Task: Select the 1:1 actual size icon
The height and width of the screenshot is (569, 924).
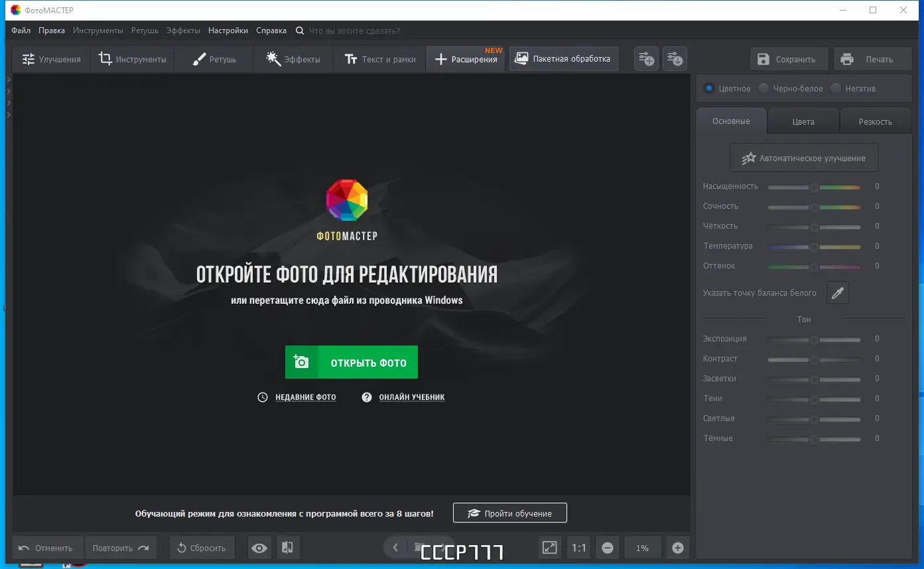Action: (x=578, y=547)
